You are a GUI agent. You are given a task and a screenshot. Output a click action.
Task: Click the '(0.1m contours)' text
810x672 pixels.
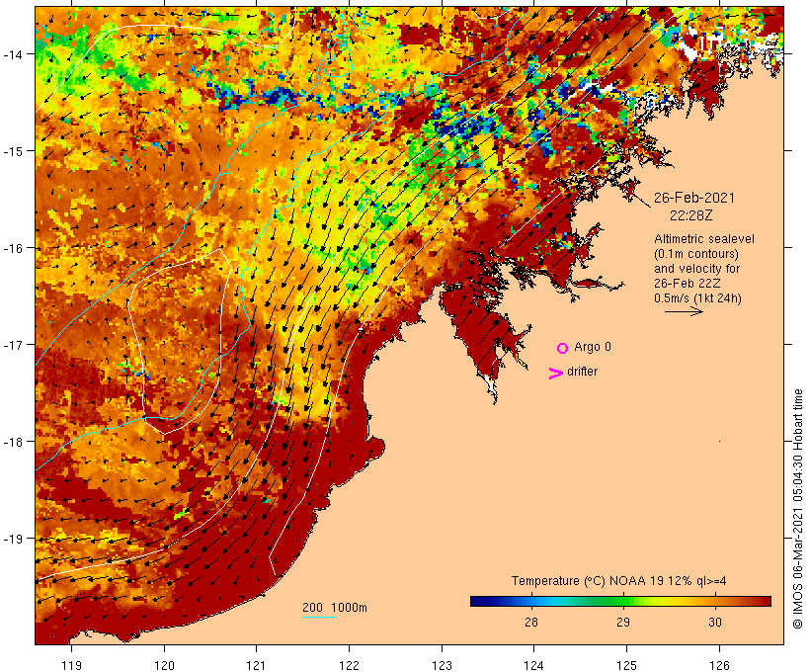pos(695,254)
